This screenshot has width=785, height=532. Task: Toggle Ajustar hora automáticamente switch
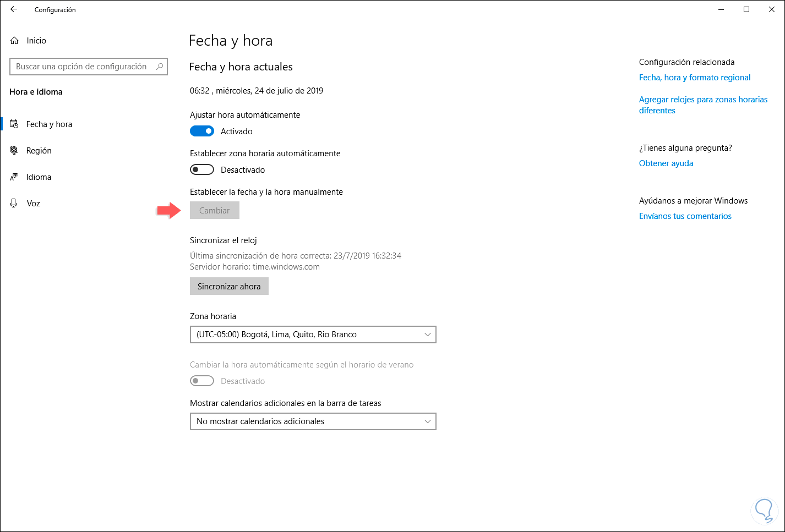202,131
